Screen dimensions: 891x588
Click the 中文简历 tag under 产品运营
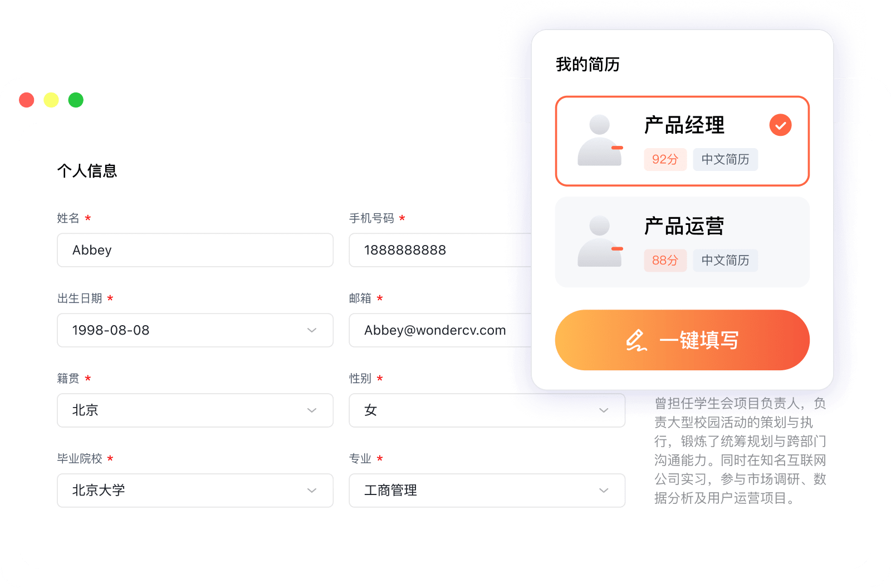coord(725,261)
